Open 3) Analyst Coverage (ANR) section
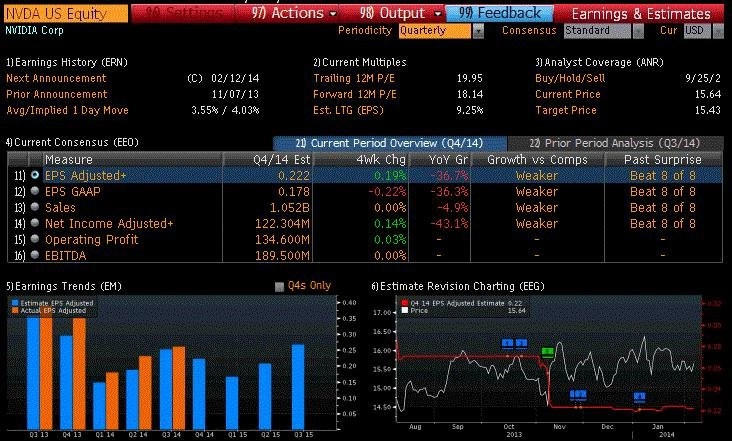 tap(599, 62)
